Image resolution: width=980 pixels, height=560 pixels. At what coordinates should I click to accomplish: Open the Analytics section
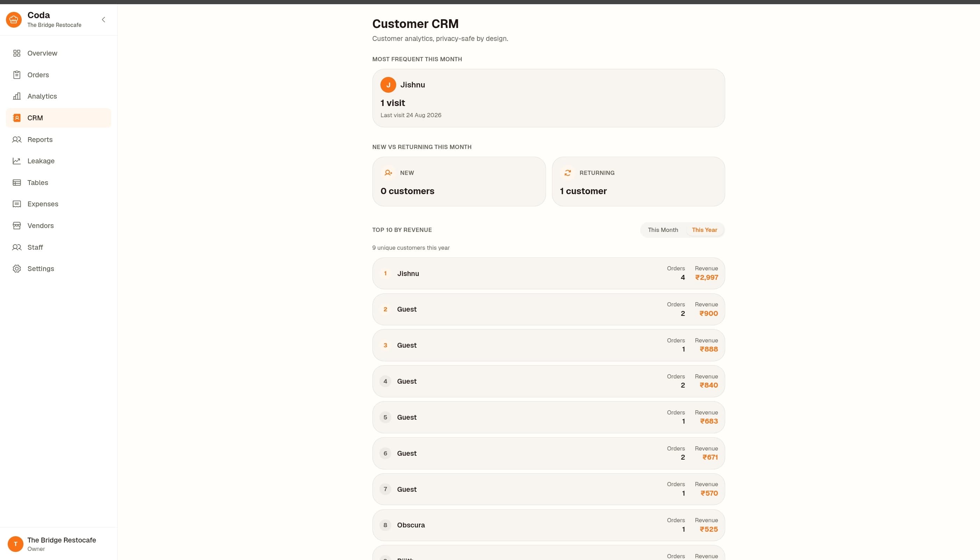click(x=58, y=96)
